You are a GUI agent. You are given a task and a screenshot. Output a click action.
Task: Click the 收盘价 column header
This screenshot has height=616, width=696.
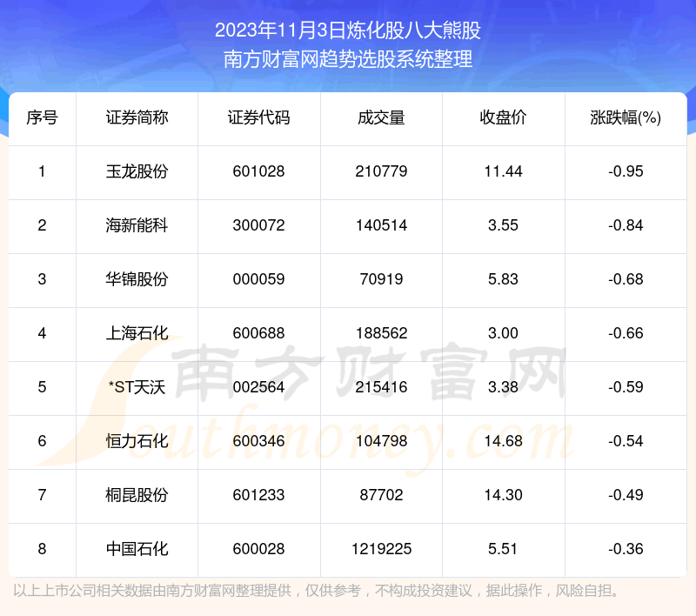click(503, 117)
